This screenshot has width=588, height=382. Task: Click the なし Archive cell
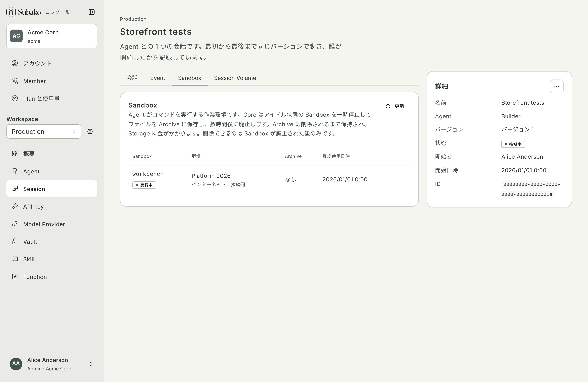click(x=290, y=179)
